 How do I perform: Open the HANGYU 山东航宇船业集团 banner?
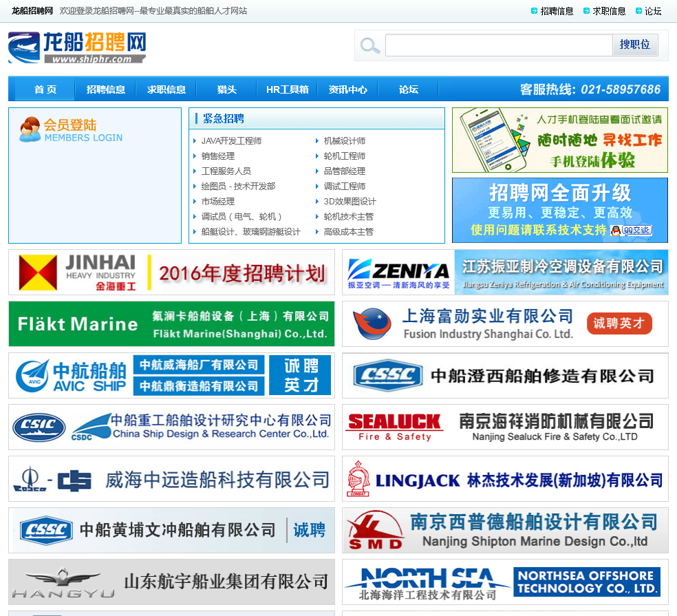(x=171, y=582)
